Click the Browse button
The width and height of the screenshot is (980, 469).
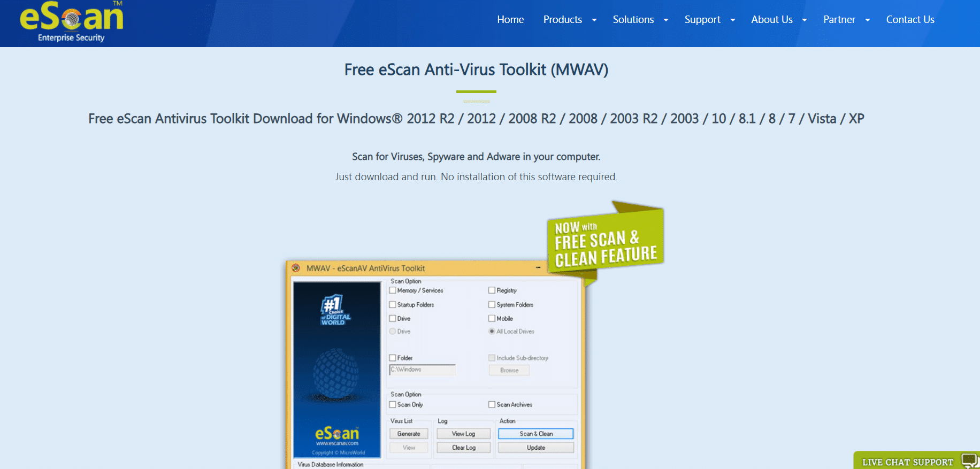point(509,370)
